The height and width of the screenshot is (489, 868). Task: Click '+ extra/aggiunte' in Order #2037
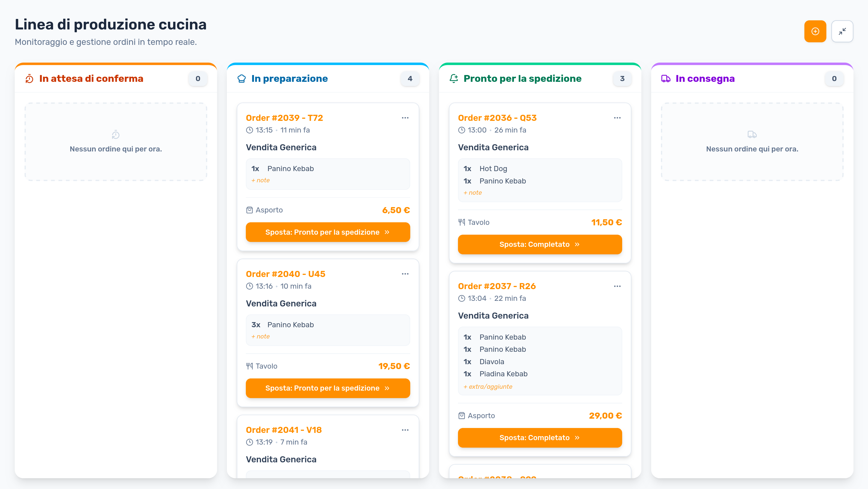(x=488, y=387)
